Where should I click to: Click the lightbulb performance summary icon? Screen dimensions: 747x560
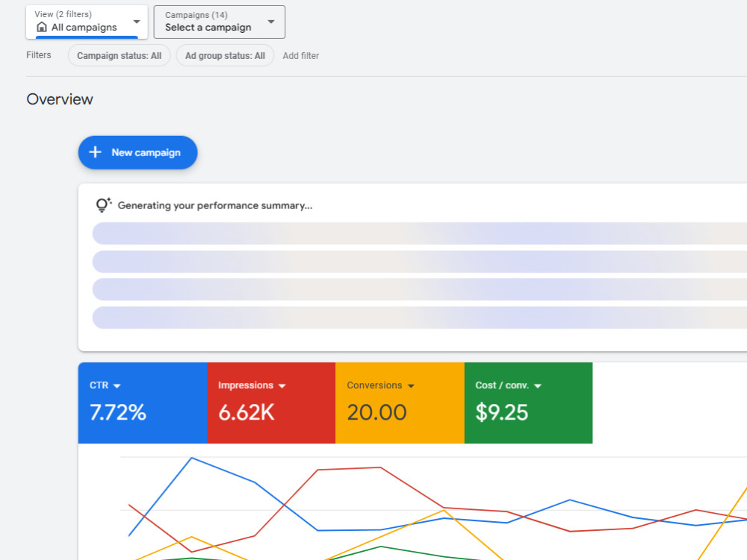coord(103,205)
